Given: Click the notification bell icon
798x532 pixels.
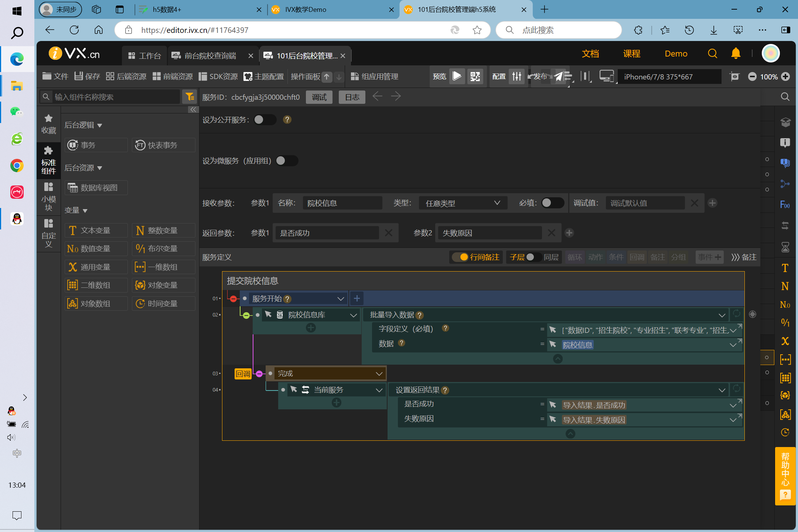Looking at the screenshot, I should (736, 54).
